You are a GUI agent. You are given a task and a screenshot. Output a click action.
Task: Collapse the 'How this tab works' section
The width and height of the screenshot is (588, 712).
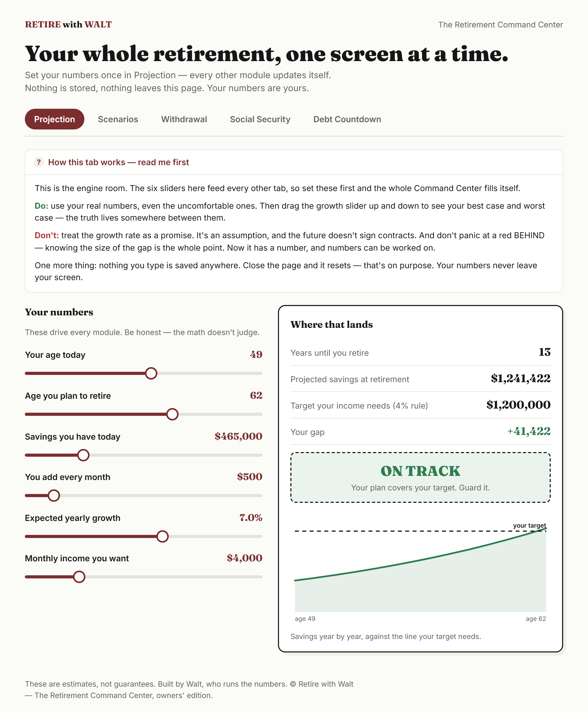pyautogui.click(x=294, y=162)
